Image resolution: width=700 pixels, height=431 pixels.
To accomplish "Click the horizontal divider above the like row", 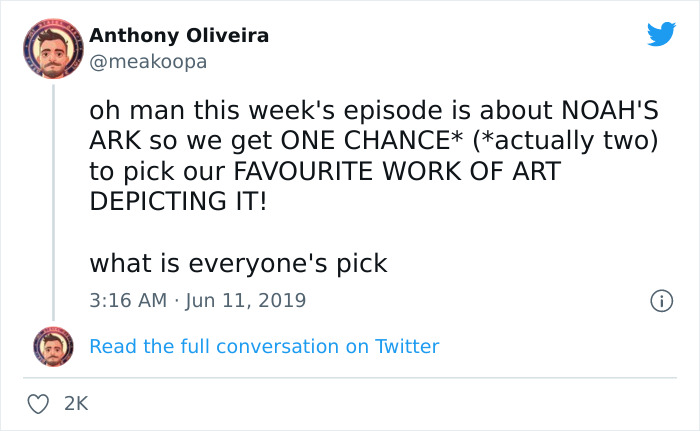I will 349,377.
